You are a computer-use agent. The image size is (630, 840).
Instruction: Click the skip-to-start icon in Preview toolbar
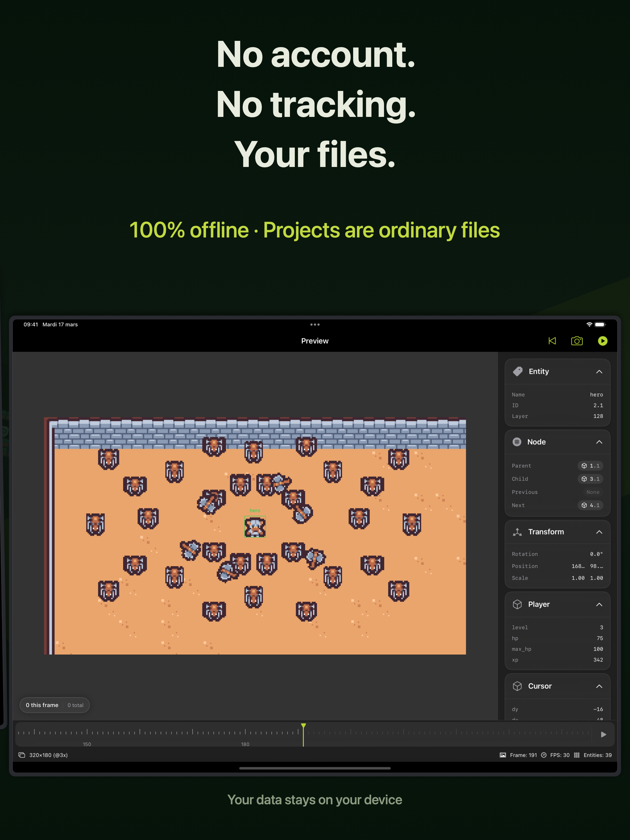tap(552, 341)
